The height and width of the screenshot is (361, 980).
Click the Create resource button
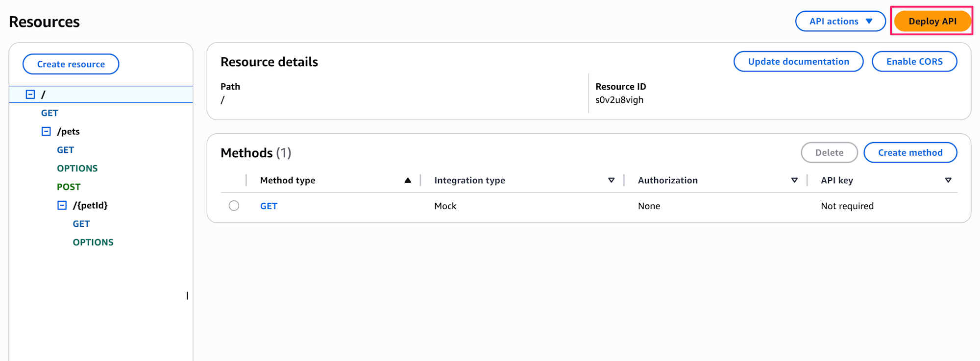pos(71,64)
